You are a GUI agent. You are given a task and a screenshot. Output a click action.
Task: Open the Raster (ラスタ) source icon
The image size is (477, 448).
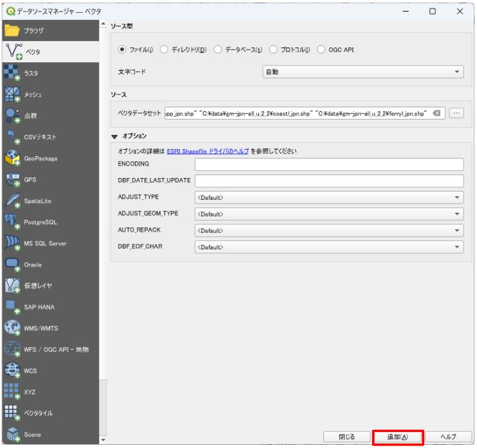[x=12, y=73]
